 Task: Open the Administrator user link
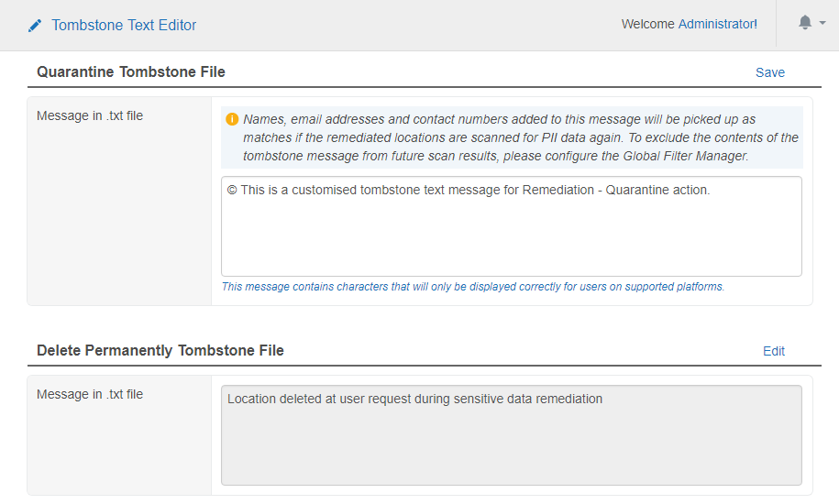tap(717, 25)
